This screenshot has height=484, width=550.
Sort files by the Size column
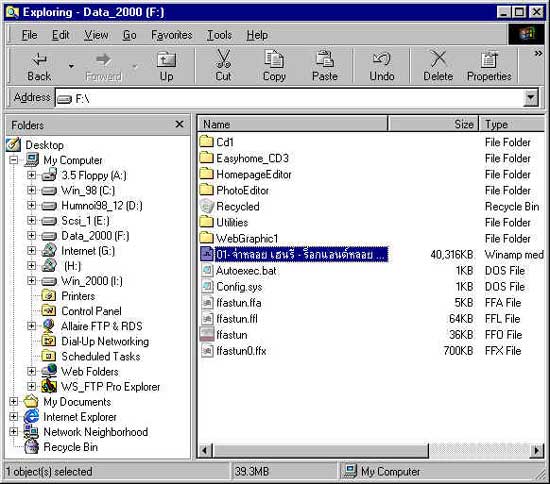(433, 124)
